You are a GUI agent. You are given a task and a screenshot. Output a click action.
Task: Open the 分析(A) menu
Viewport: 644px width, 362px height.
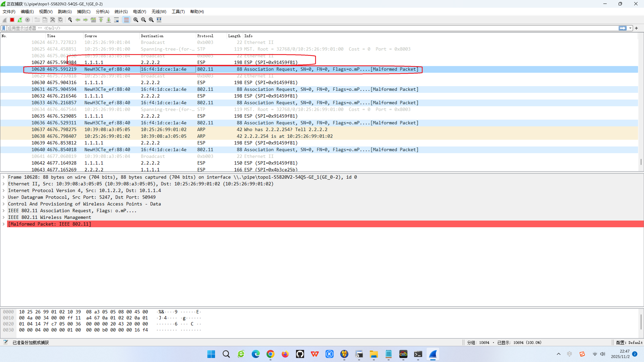pos(102,12)
